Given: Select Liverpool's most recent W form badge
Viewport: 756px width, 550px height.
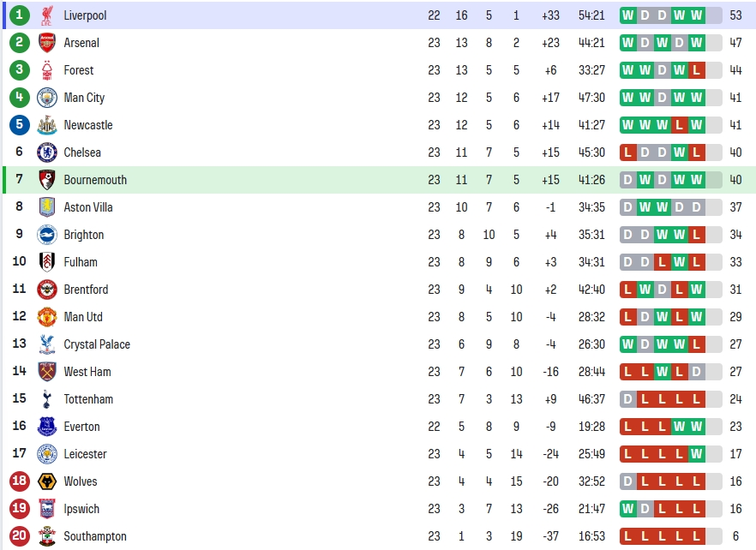Looking at the screenshot, I should (696, 15).
